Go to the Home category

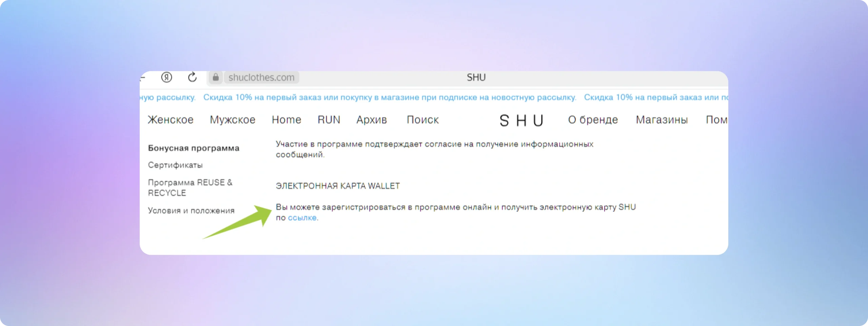point(287,120)
